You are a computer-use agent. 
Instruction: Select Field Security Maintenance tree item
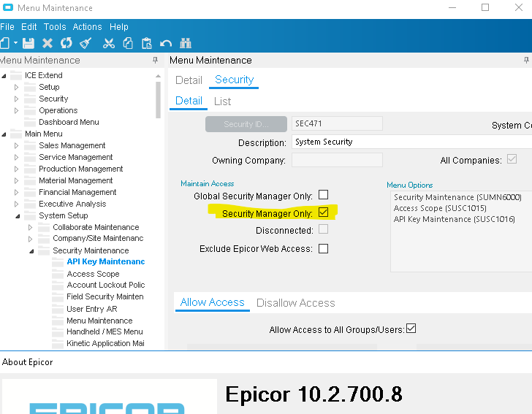[105, 296]
